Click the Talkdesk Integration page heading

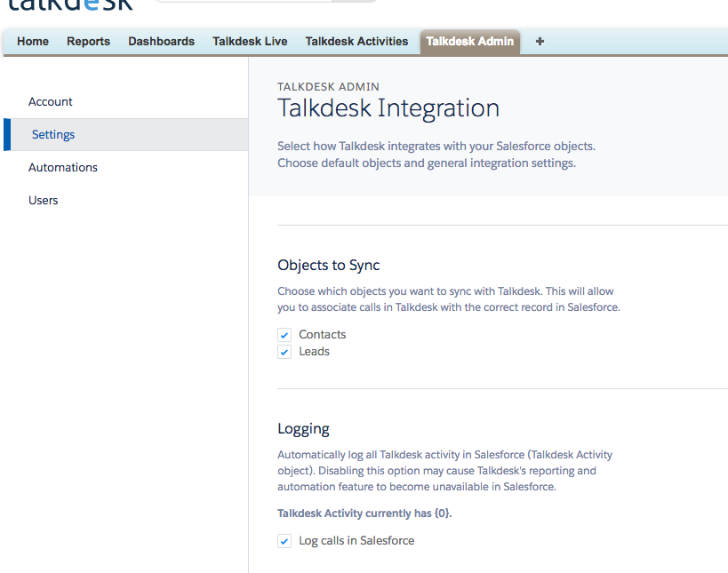(388, 108)
